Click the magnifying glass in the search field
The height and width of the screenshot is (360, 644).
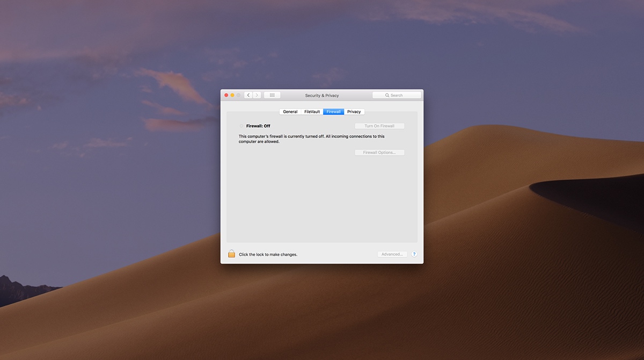387,95
